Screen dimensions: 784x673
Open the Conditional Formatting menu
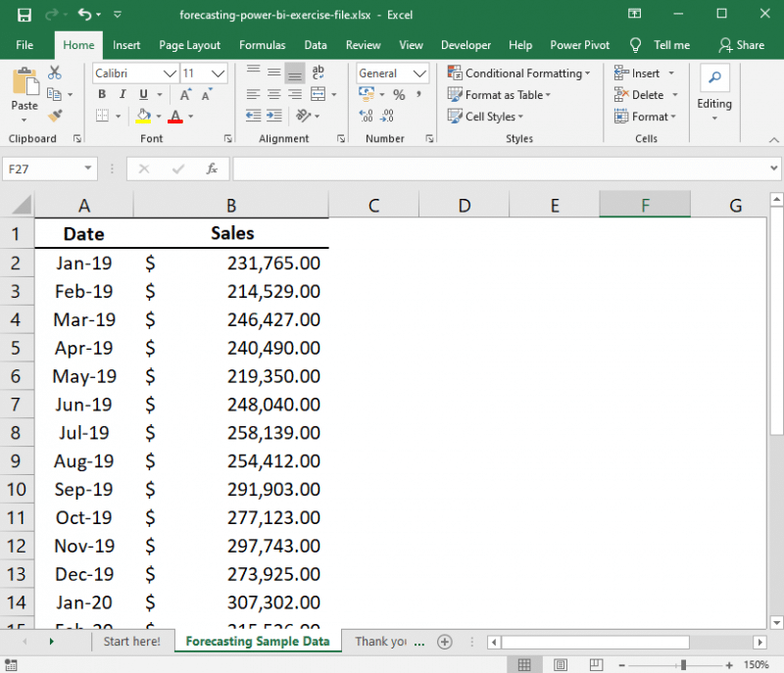coord(519,72)
